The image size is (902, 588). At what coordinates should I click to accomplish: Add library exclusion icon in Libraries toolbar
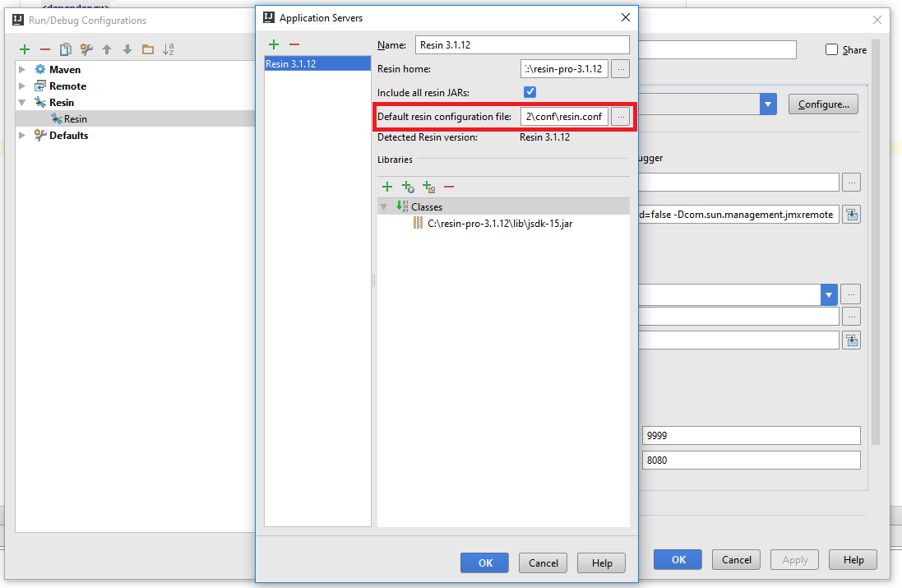tap(428, 187)
